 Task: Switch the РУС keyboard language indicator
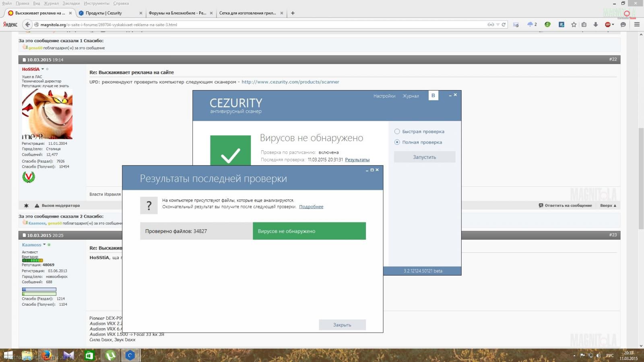click(x=610, y=356)
